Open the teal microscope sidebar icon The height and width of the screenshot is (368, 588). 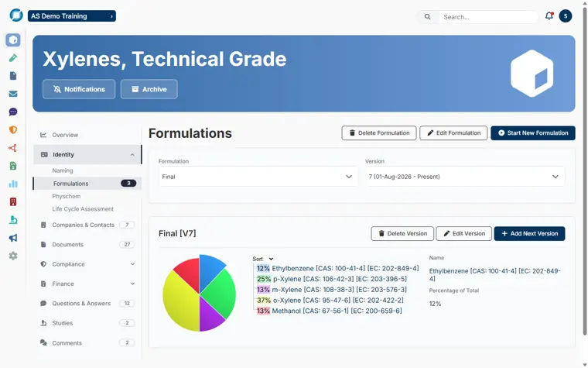(13, 220)
